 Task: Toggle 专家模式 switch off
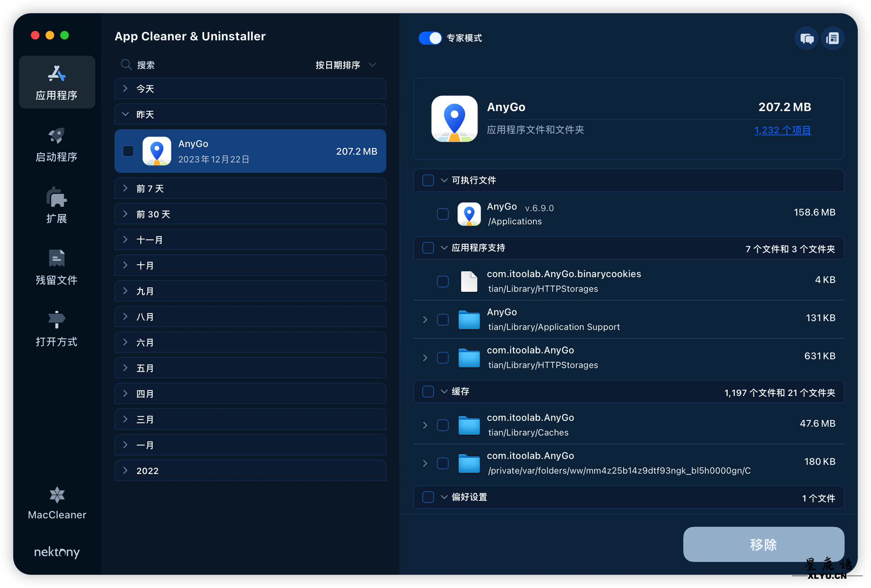click(x=430, y=38)
